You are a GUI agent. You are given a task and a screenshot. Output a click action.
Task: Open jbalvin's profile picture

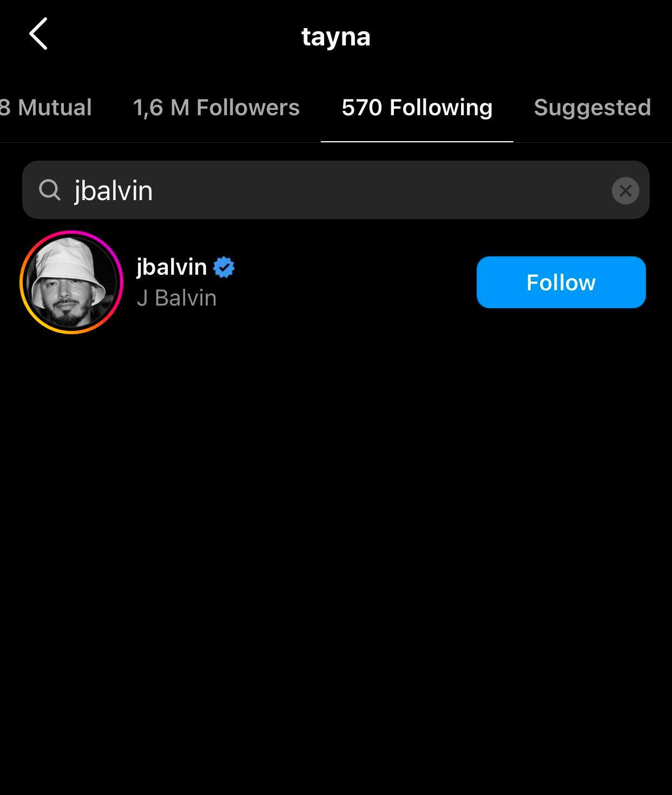coord(71,282)
